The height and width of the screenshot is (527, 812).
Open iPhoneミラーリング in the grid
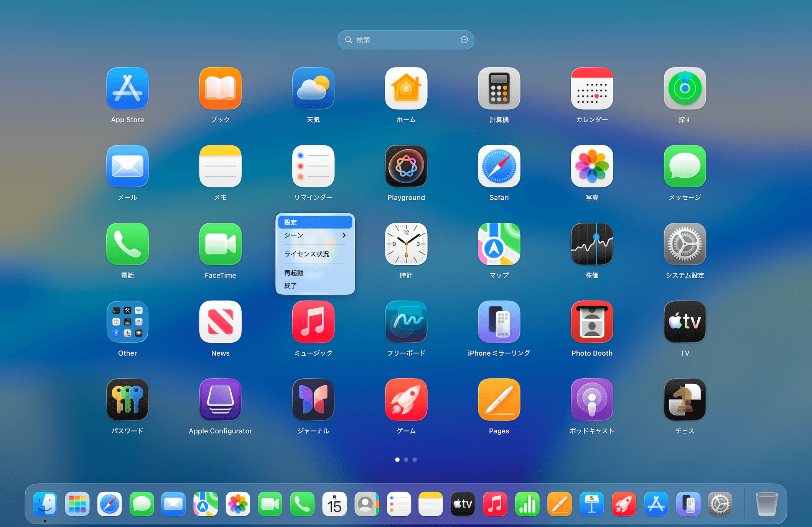click(499, 322)
